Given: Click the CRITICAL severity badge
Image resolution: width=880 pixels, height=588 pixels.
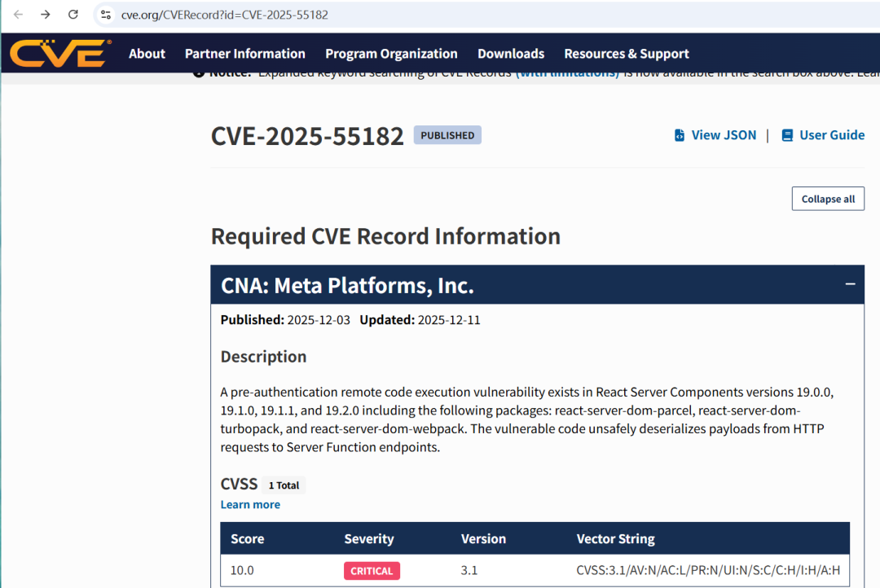Looking at the screenshot, I should coord(372,571).
